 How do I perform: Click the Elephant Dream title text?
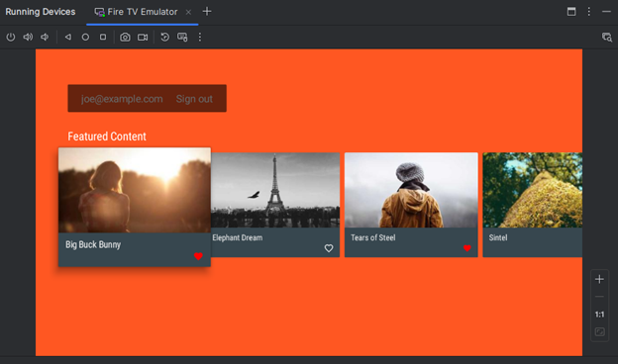[238, 237]
